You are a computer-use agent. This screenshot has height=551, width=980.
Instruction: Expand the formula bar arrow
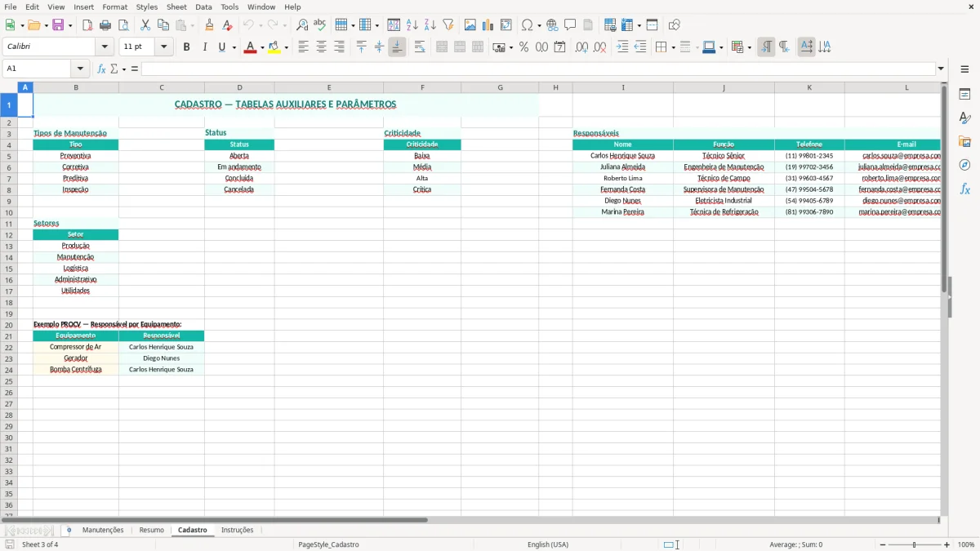[x=941, y=69]
